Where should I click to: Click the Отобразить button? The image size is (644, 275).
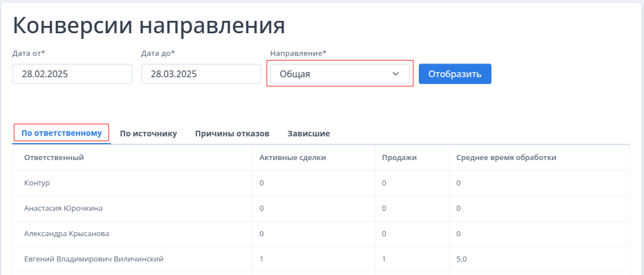[455, 74]
